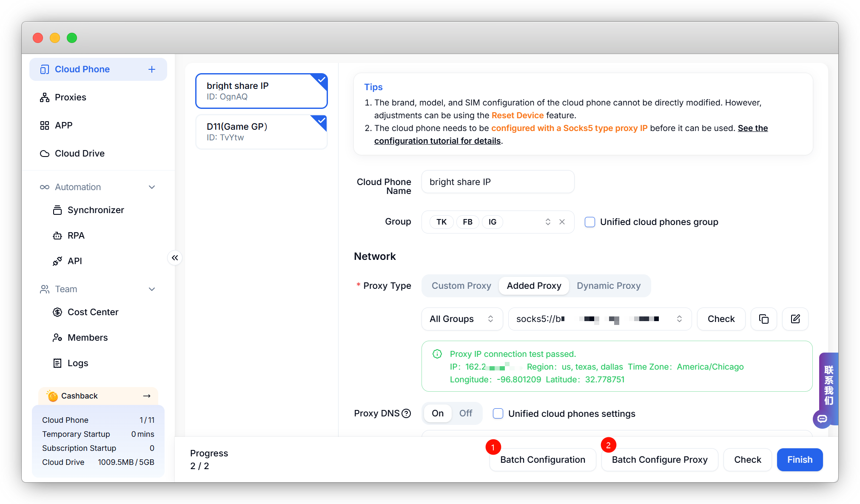Click the Proxy DNS help question icon
The image size is (860, 504).
406,413
